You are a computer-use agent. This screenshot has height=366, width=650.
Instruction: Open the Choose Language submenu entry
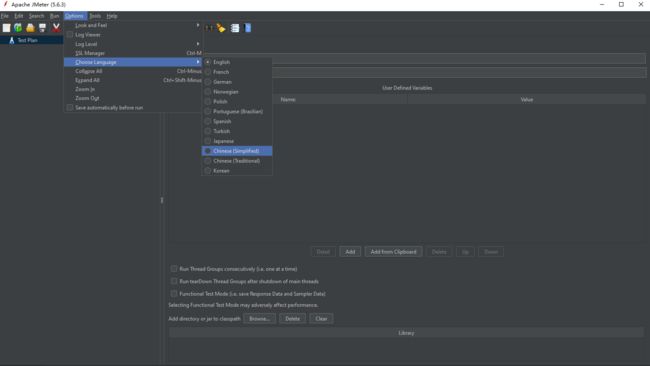[x=133, y=62]
